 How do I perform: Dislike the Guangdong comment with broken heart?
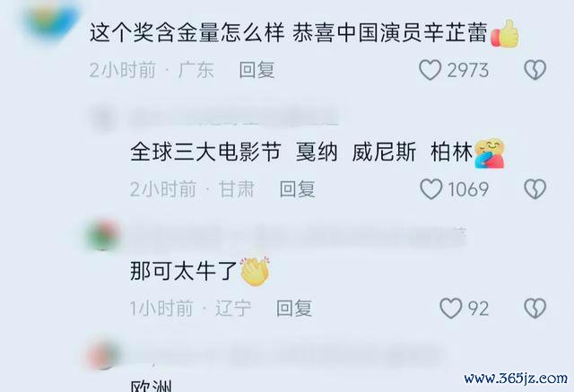(x=535, y=70)
